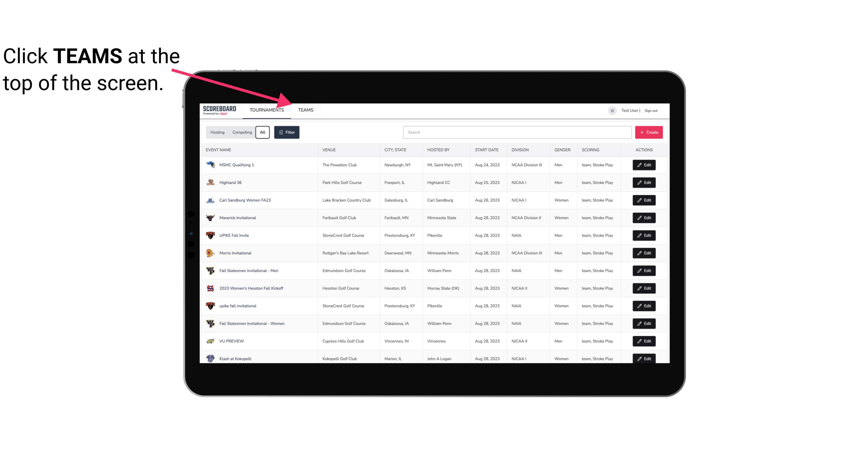Click the Filter dropdown button
The width and height of the screenshot is (868, 467).
[x=287, y=132]
